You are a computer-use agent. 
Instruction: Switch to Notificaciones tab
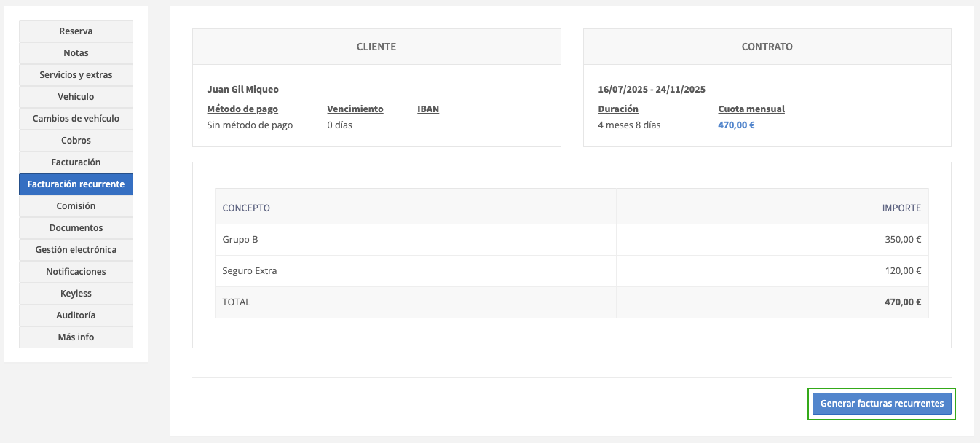[76, 272]
